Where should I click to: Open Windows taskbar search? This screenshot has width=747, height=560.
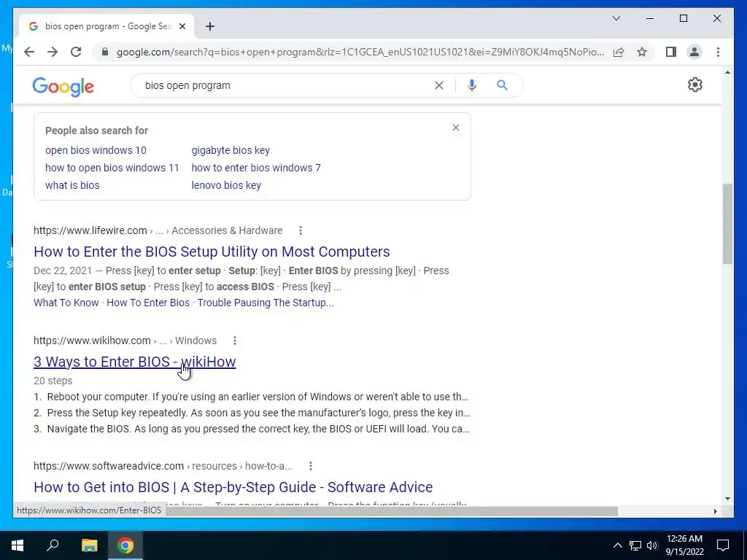tap(53, 545)
